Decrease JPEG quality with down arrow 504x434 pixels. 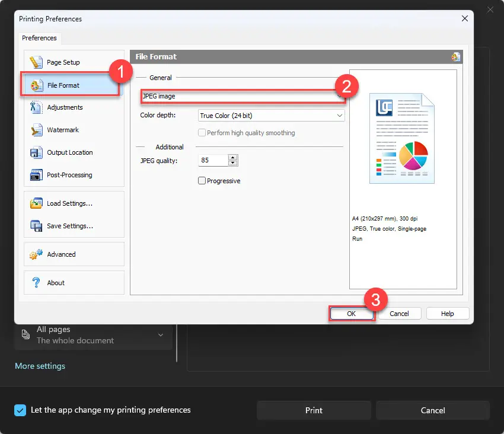(232, 163)
